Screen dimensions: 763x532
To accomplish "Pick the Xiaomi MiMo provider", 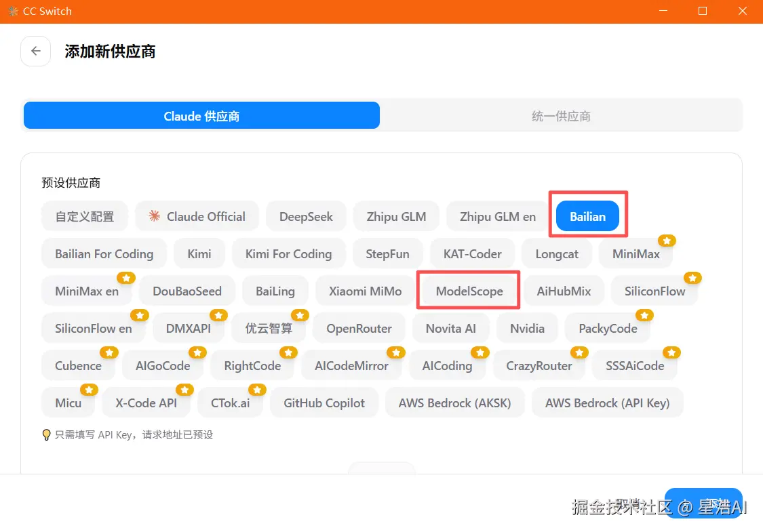I will tap(366, 291).
